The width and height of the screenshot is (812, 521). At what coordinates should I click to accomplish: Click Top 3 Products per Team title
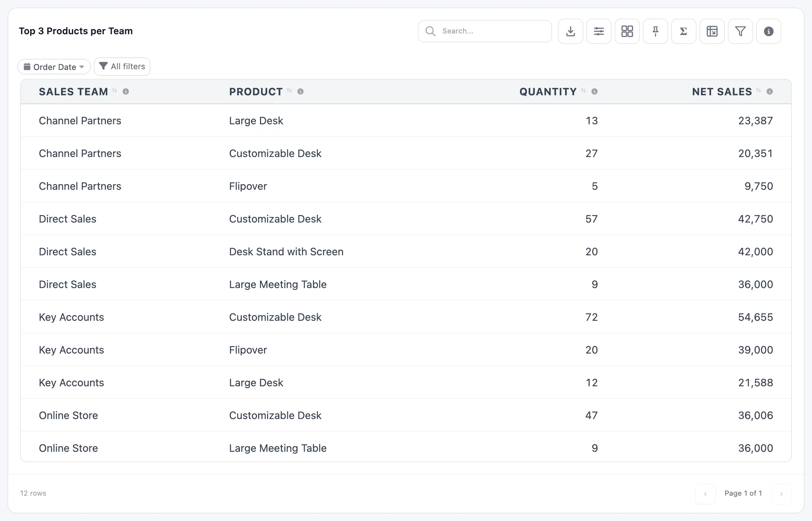(76, 31)
